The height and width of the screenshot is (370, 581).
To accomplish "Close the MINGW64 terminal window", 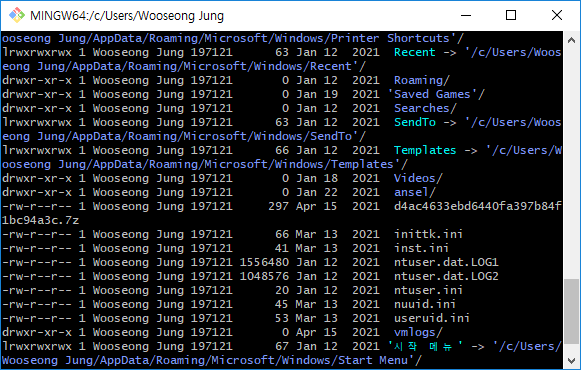I will (x=557, y=15).
